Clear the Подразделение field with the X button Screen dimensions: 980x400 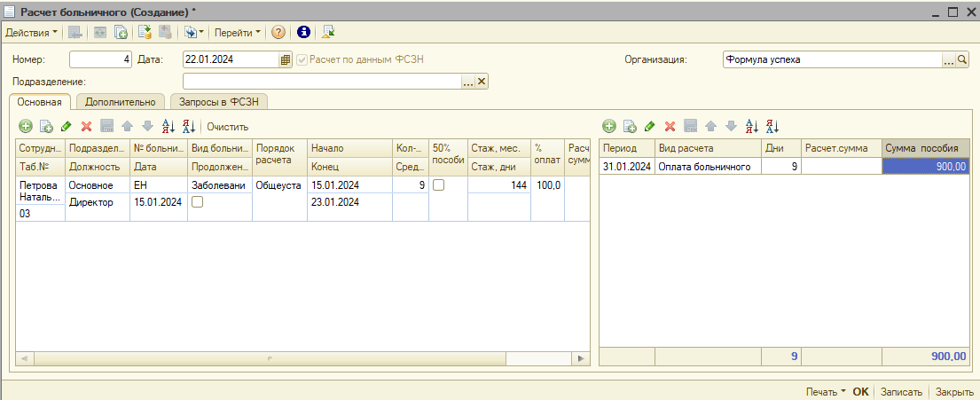[x=482, y=82]
